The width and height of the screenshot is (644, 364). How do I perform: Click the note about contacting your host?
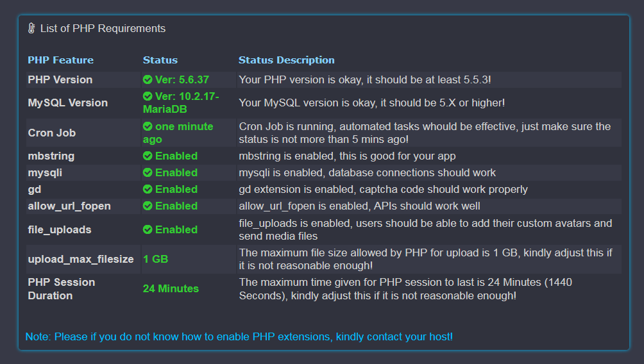coord(239,336)
